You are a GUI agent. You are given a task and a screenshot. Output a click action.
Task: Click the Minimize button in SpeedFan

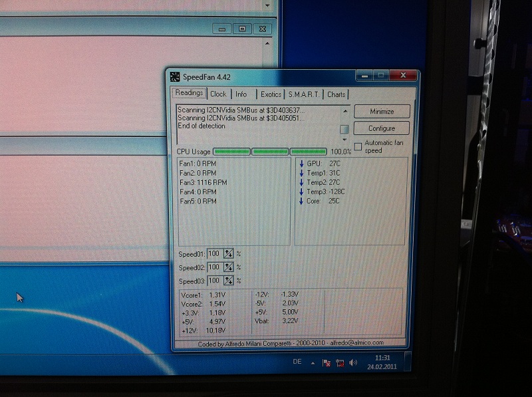[382, 111]
